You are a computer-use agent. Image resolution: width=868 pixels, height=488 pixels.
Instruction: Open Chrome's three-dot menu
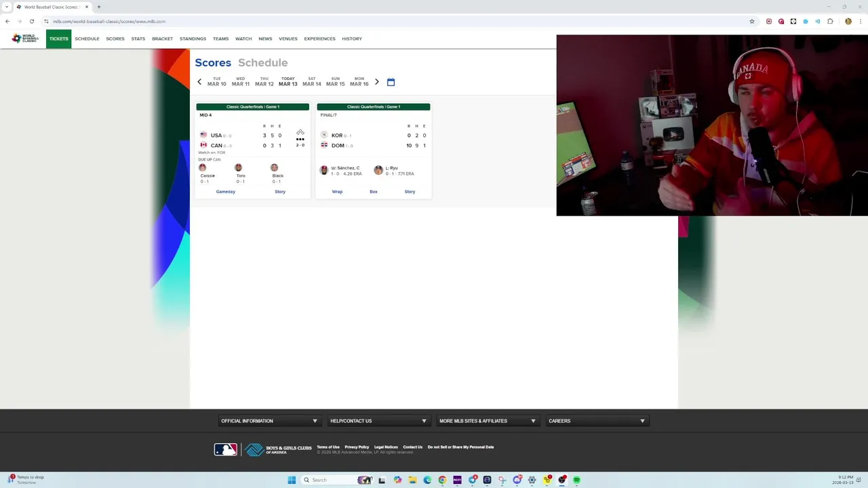(x=861, y=21)
